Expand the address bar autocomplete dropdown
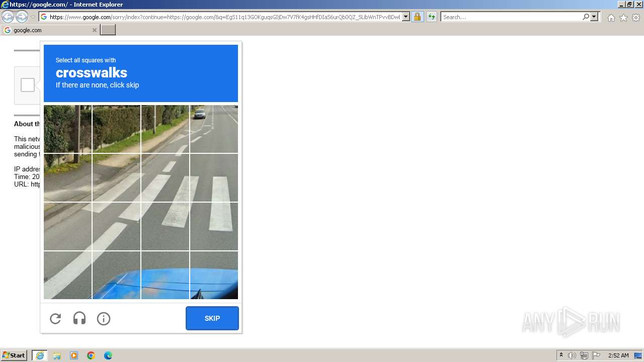 [406, 17]
